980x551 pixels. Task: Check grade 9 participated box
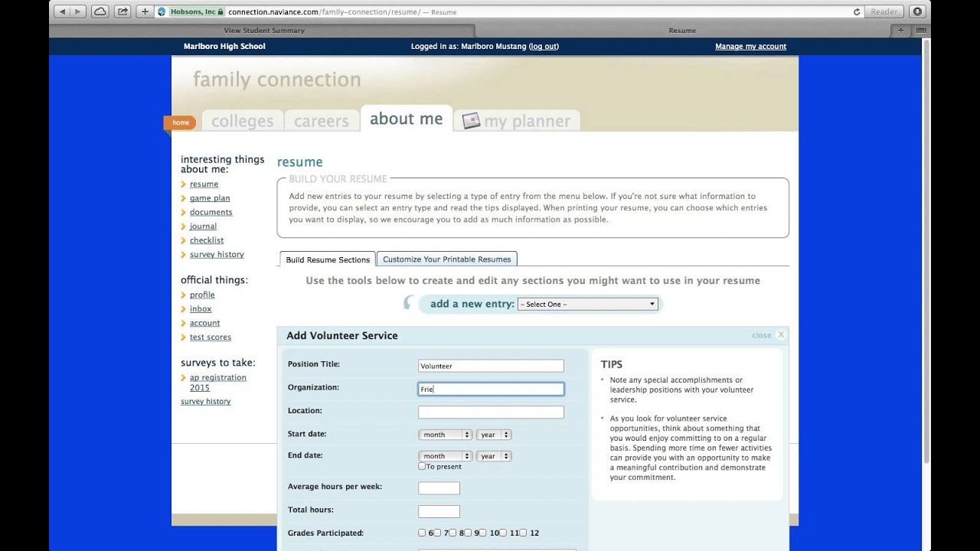[468, 533]
